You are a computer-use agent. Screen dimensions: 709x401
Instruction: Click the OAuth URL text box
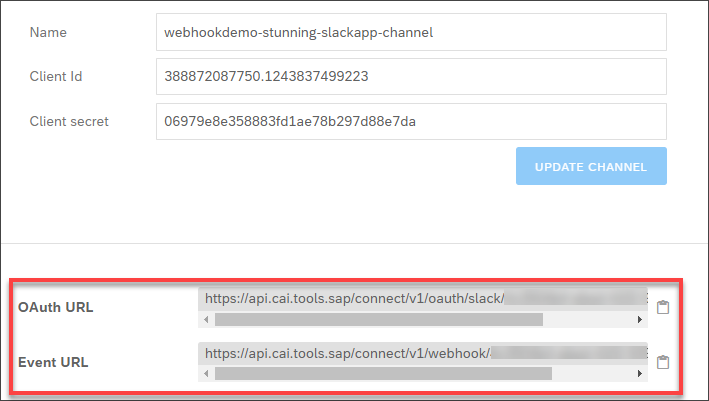tap(423, 299)
